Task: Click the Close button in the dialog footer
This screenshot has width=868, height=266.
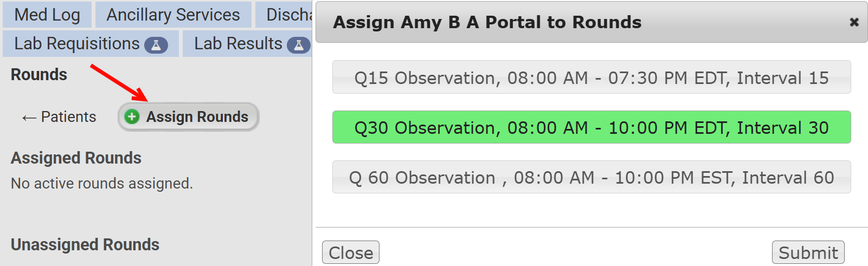Action: 351,252
